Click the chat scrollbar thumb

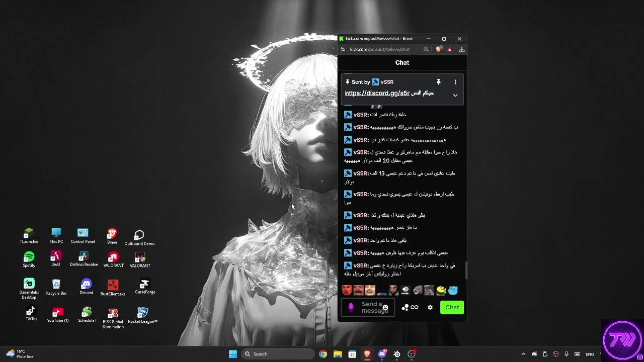coord(466,270)
